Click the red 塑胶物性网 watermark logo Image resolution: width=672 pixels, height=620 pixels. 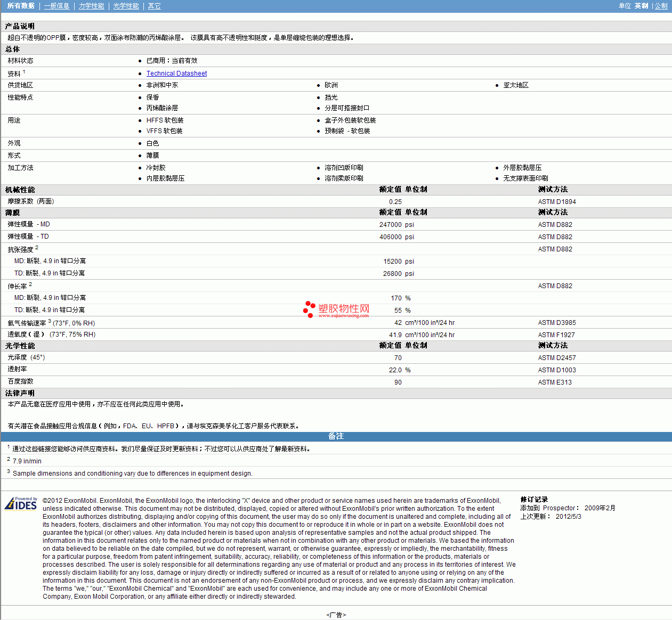coord(336,310)
